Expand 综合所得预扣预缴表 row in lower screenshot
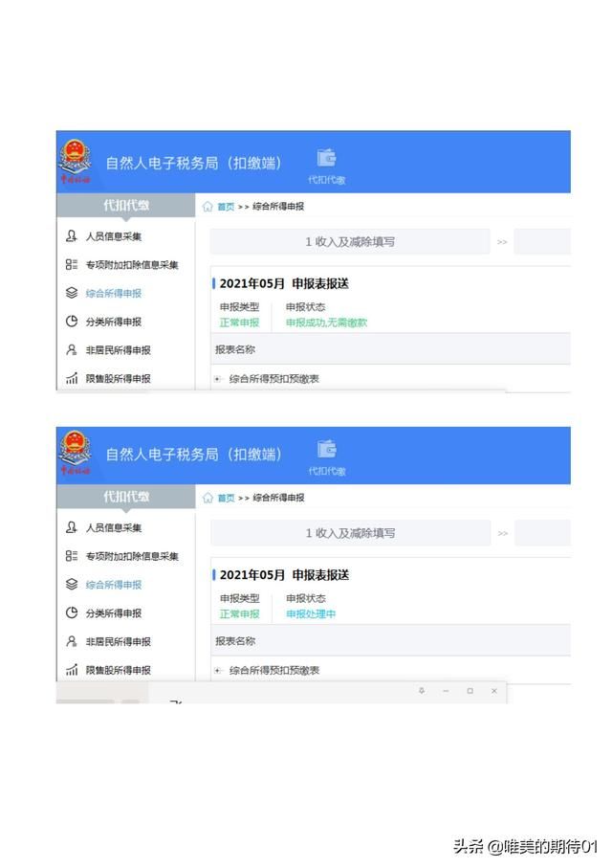This screenshot has width=612, height=868. pos(217,671)
